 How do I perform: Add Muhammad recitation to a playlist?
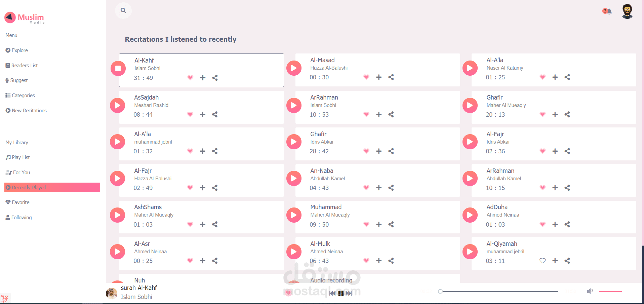coord(379,225)
